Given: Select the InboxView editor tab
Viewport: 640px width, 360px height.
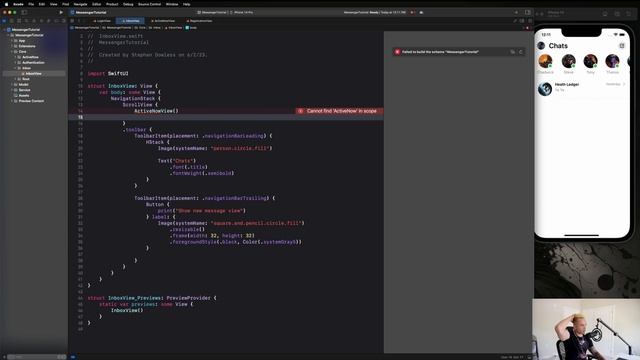Looking at the screenshot, I should (x=131, y=20).
